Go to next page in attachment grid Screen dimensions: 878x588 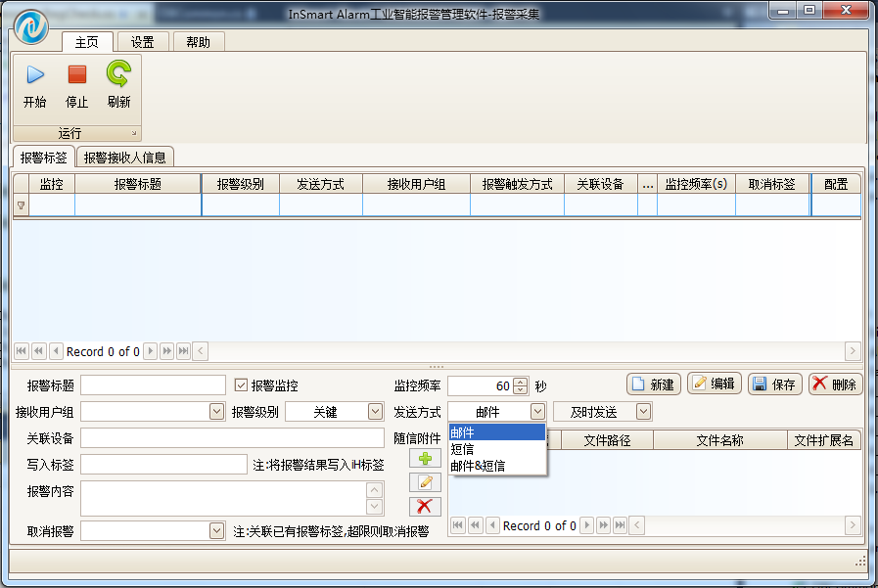point(604,525)
